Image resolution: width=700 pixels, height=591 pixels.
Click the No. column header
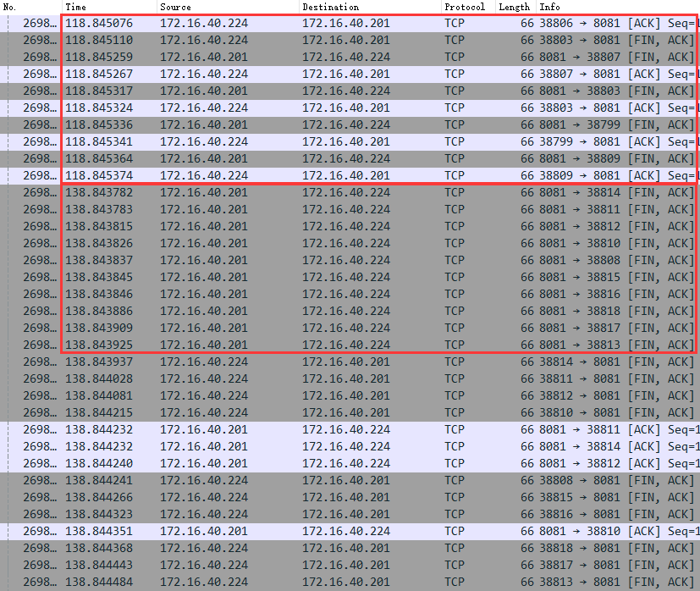(30, 7)
